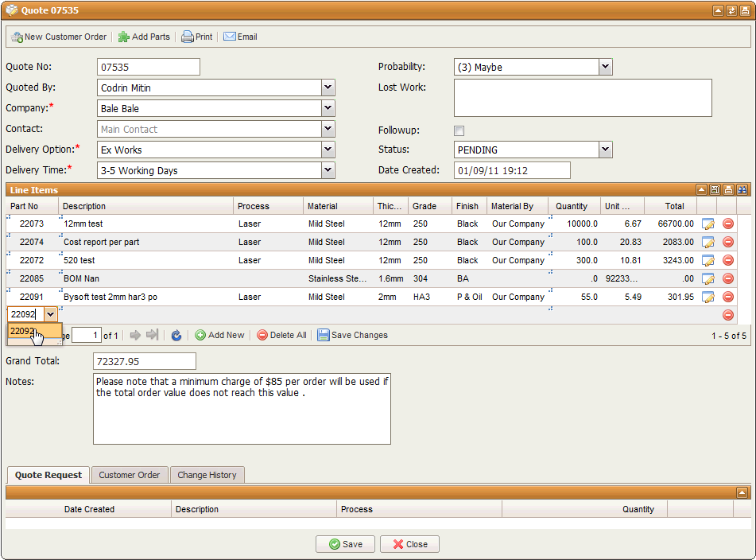Screen dimensions: 756x560
Task: Switch to the Customer Order tab
Action: pyautogui.click(x=129, y=475)
